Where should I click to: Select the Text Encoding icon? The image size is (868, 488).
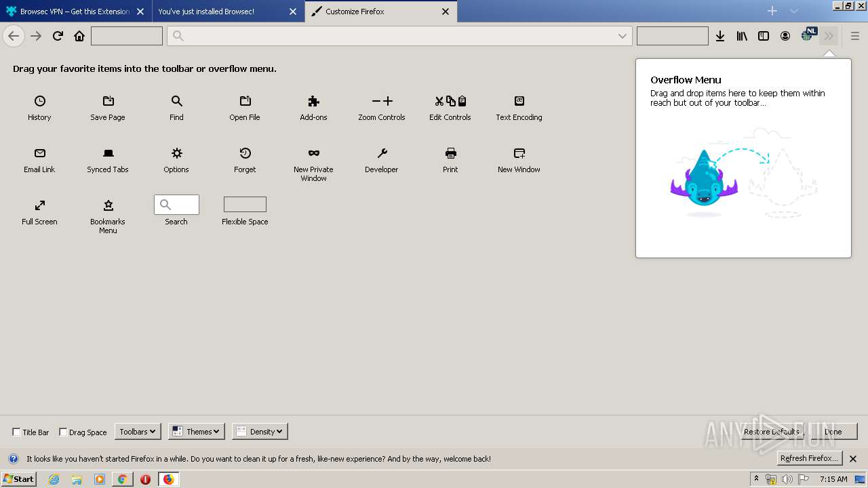[x=519, y=101]
